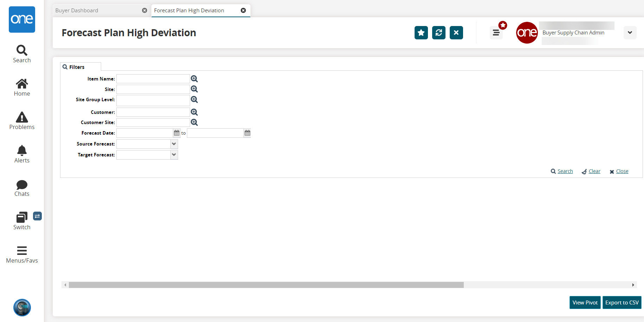Open the Forecast Date start calendar
The width and height of the screenshot is (644, 322).
(x=177, y=133)
